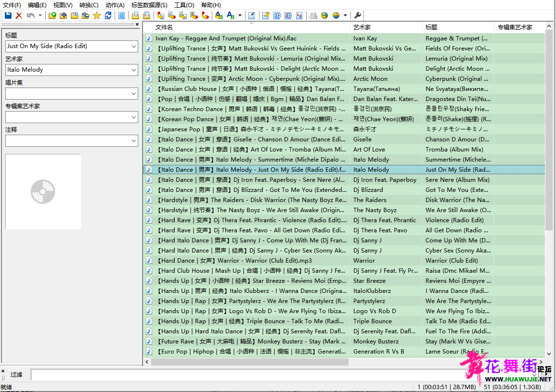Expand the tag sources dropdown arrow

pyautogui.click(x=345, y=15)
